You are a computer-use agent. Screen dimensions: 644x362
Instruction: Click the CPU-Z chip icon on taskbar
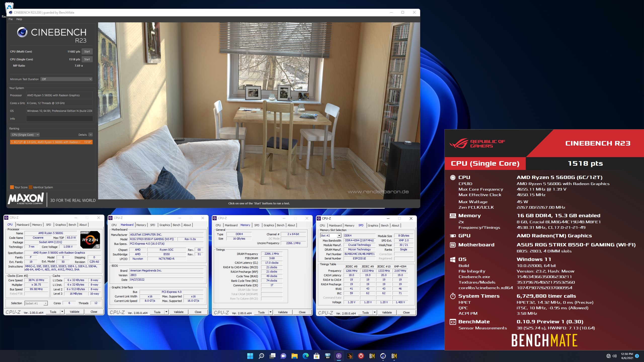tap(339, 356)
